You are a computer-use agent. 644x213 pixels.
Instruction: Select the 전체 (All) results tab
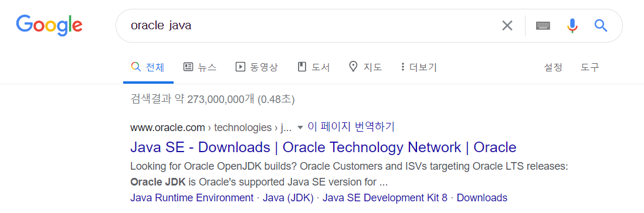pyautogui.click(x=148, y=67)
